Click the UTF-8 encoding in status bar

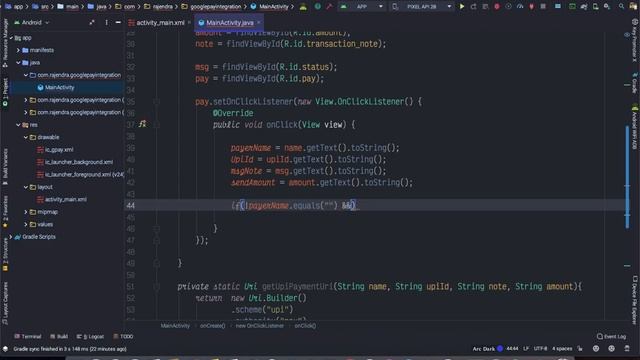pyautogui.click(x=540, y=349)
